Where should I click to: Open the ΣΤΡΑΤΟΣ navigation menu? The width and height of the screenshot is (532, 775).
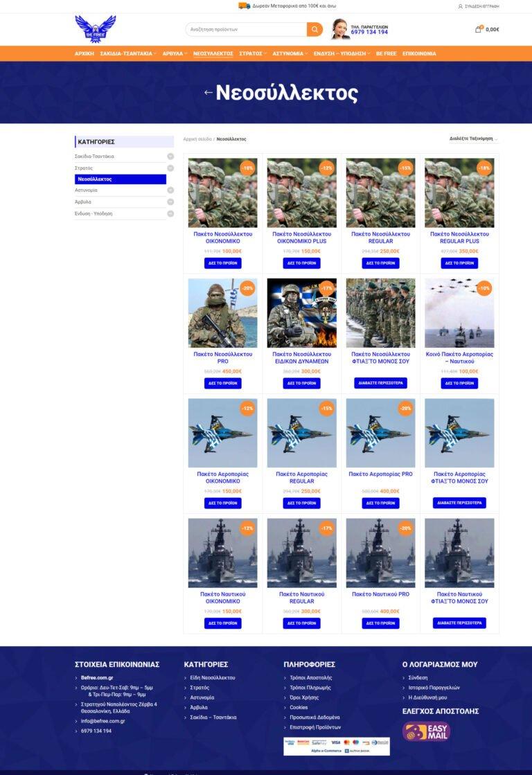pos(252,53)
